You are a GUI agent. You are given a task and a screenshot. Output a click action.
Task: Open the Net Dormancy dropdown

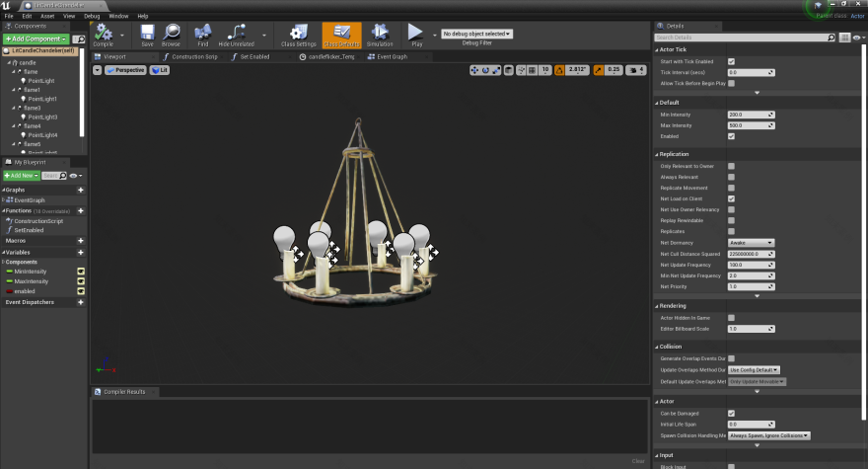(751, 242)
